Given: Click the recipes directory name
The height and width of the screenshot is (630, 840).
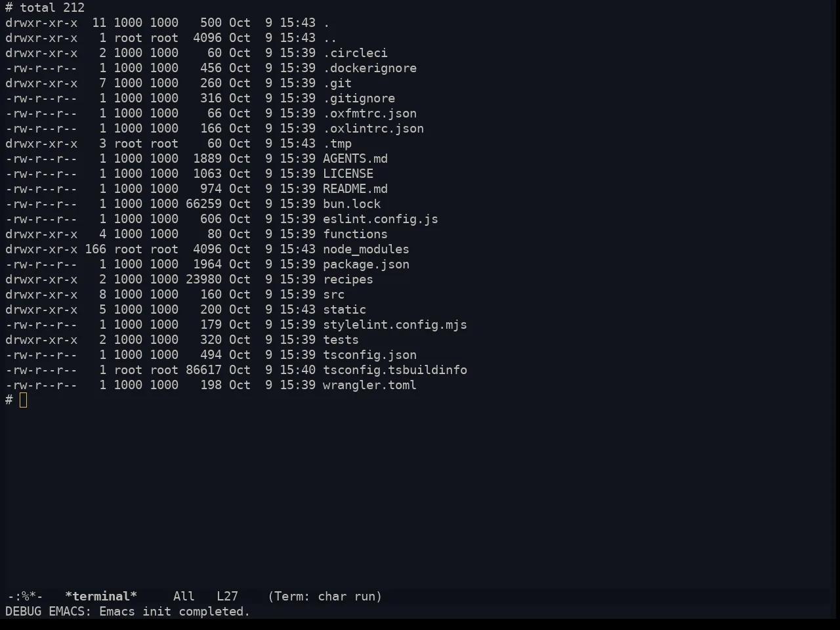Looking at the screenshot, I should coord(348,280).
